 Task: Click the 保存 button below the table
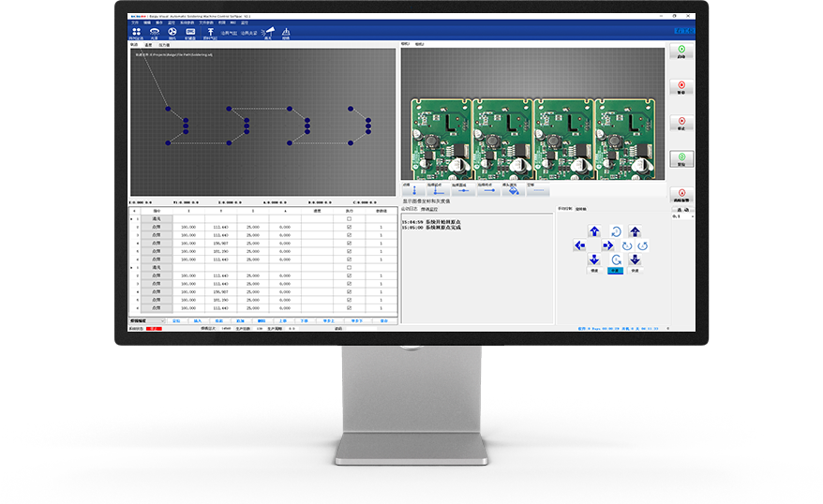point(383,320)
